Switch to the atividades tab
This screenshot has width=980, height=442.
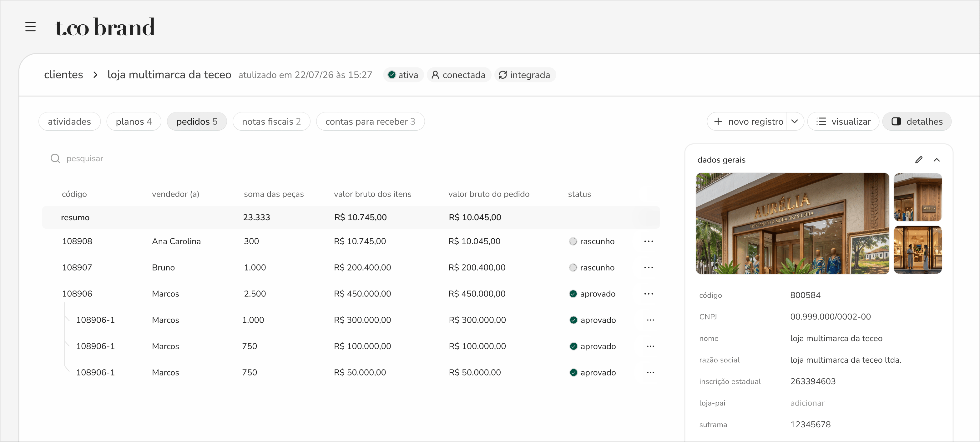(69, 122)
